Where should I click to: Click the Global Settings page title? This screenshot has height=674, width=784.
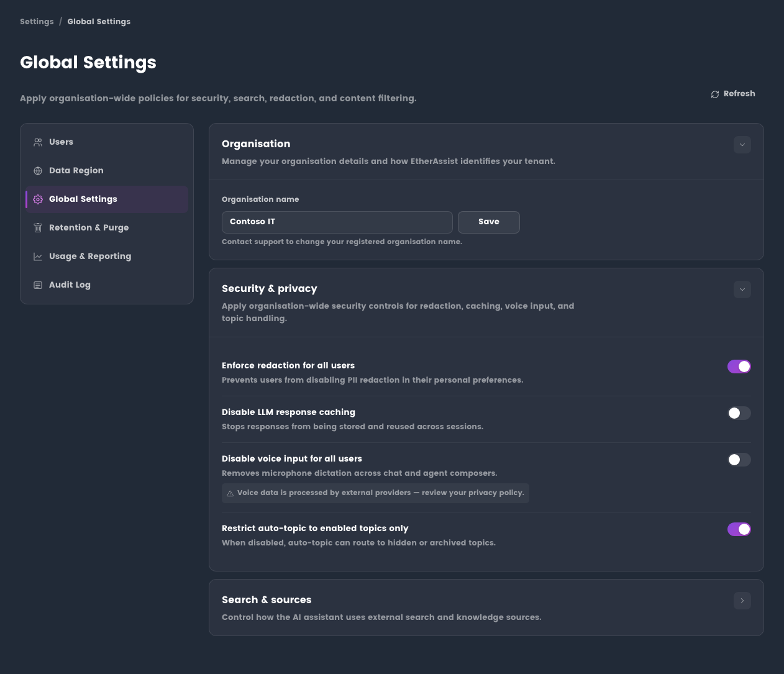pyautogui.click(x=88, y=63)
